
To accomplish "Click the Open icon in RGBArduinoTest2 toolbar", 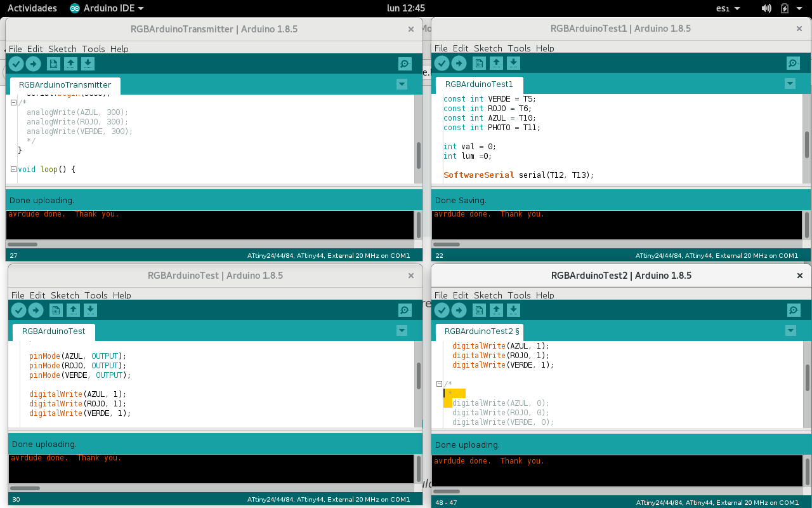I will tap(496, 310).
